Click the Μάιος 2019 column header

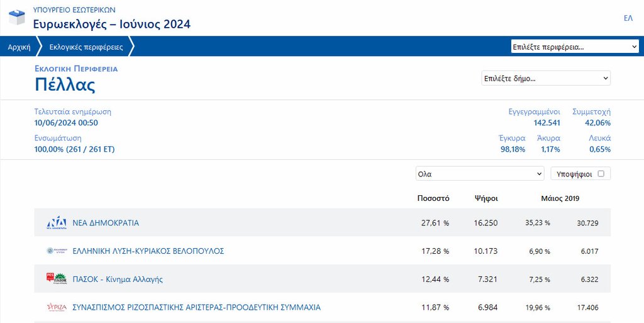560,198
